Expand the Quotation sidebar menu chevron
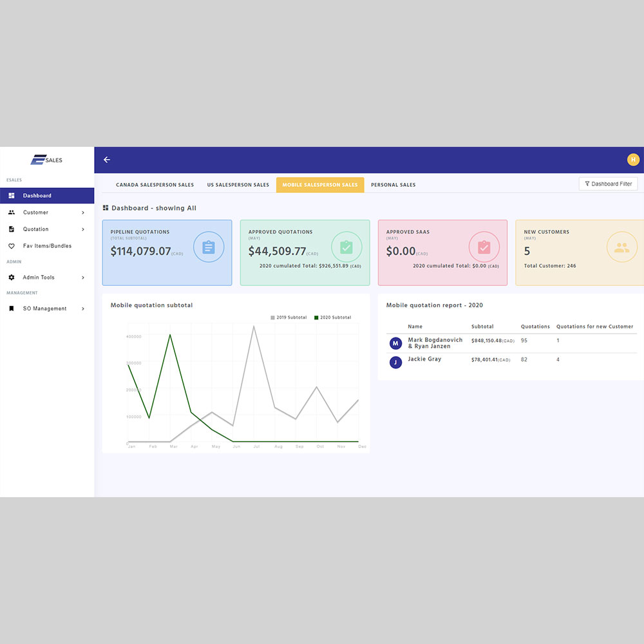644x644 pixels. tap(83, 229)
